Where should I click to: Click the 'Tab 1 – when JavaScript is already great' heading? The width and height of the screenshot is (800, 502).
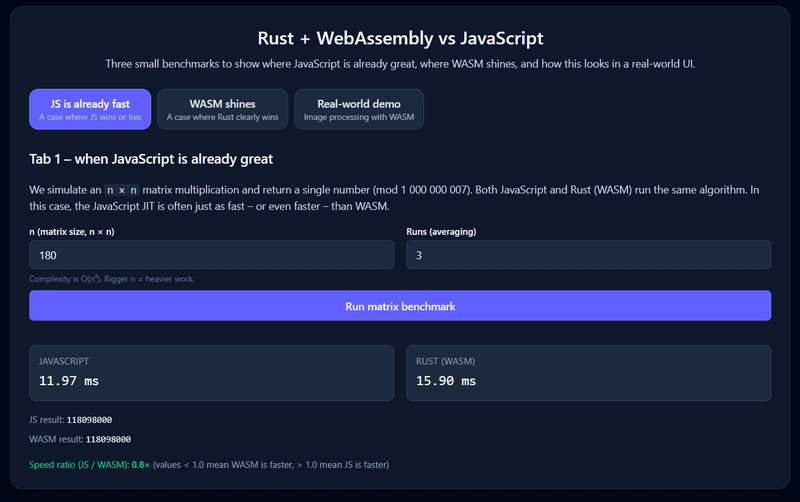click(x=151, y=159)
